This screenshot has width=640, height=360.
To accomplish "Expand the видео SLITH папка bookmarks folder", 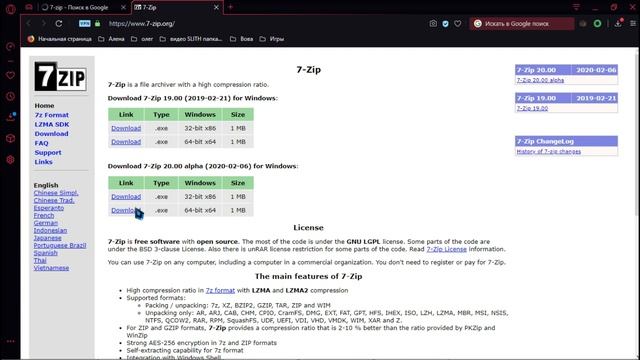I will tap(191, 39).
